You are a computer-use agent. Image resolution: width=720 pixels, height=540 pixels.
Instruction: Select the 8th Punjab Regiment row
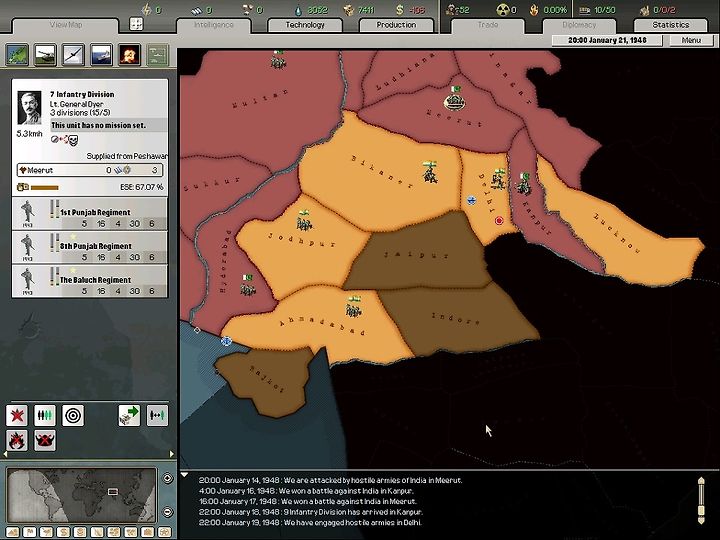(x=90, y=248)
